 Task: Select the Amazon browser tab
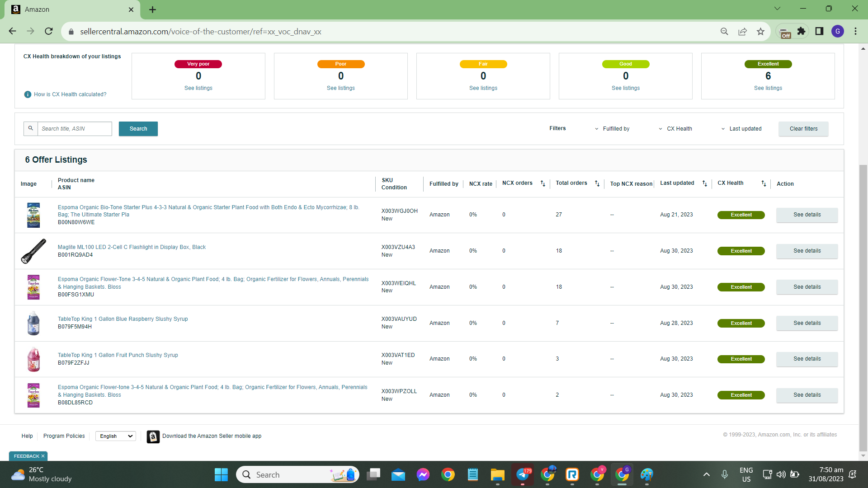tap(72, 9)
